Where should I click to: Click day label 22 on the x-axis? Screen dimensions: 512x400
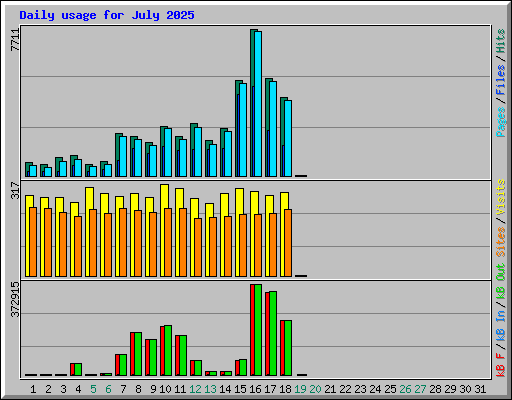point(345,389)
